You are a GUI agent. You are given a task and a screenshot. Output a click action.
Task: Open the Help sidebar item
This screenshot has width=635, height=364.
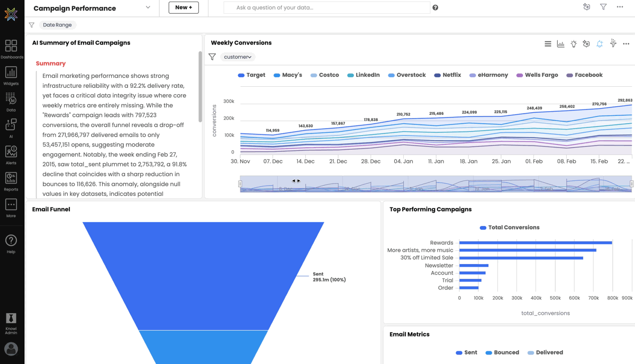tap(11, 244)
